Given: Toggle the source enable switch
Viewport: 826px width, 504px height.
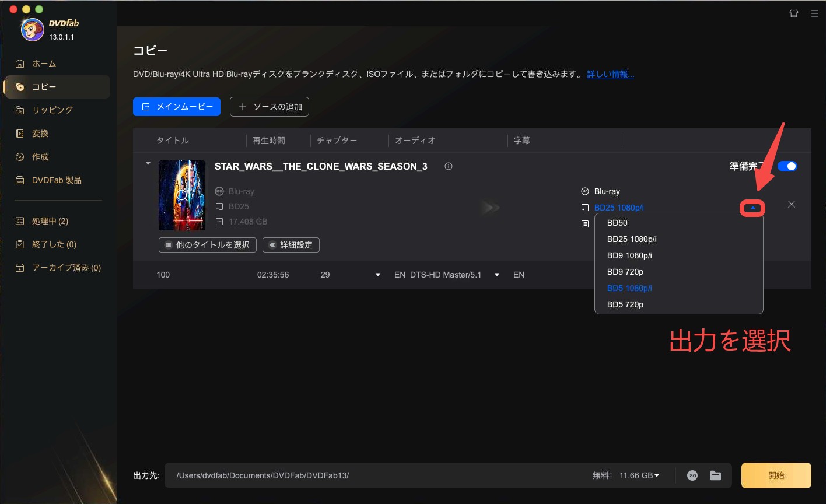Looking at the screenshot, I should point(787,166).
